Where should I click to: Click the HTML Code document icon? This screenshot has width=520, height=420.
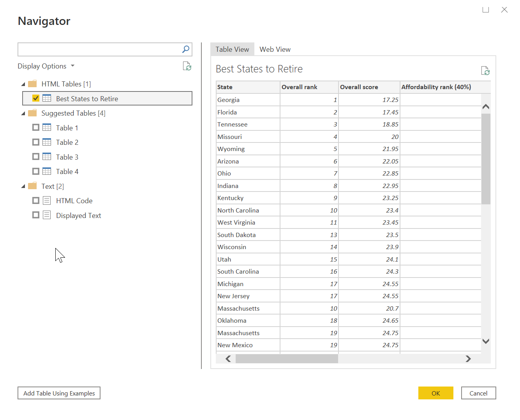coord(47,200)
